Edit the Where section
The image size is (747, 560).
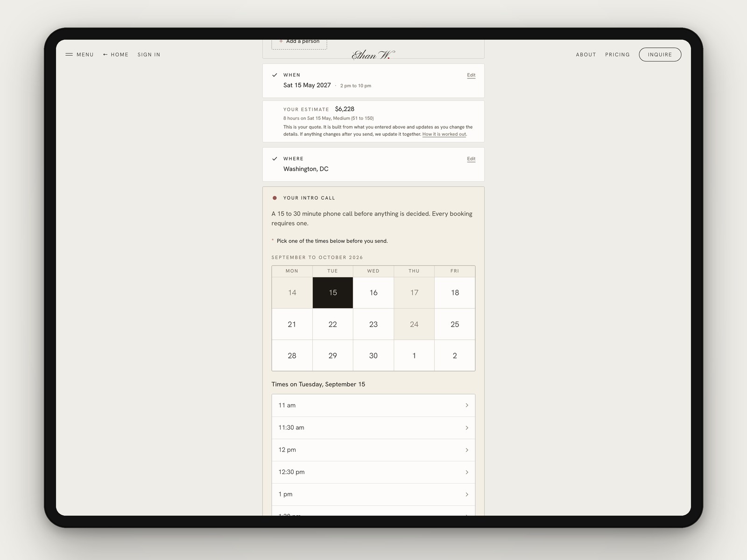coord(471,159)
